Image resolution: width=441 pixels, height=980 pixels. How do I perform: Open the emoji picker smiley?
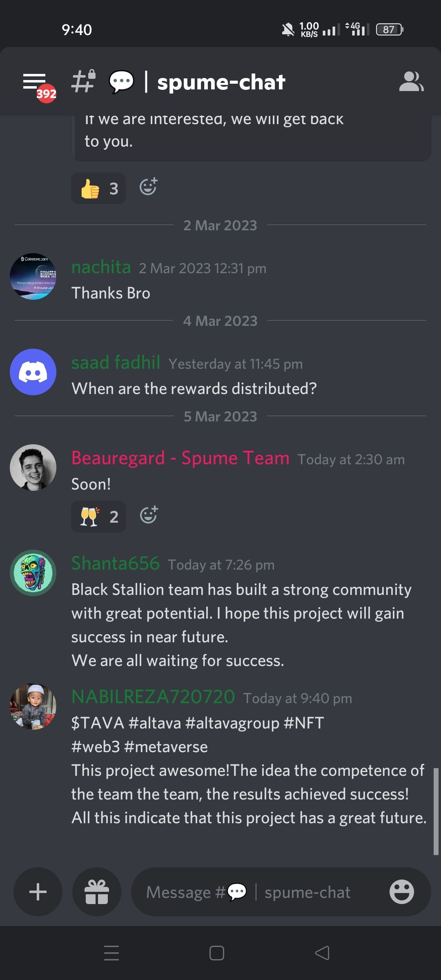click(402, 892)
